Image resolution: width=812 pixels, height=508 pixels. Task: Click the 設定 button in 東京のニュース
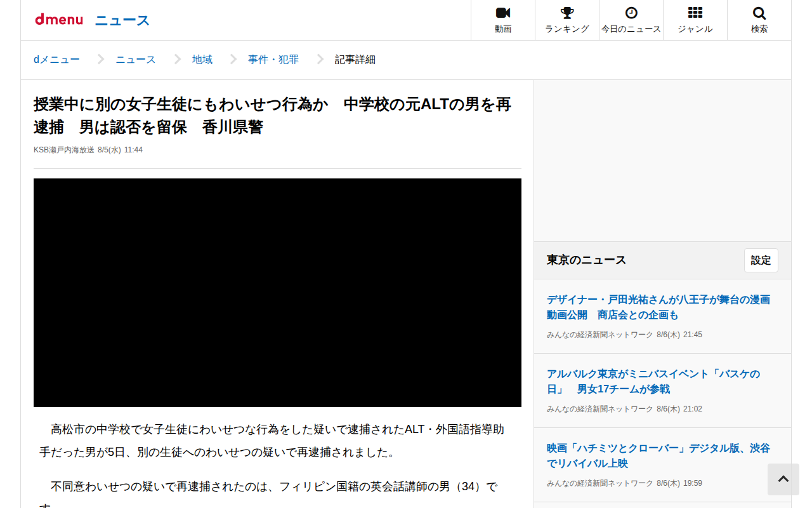coord(761,260)
